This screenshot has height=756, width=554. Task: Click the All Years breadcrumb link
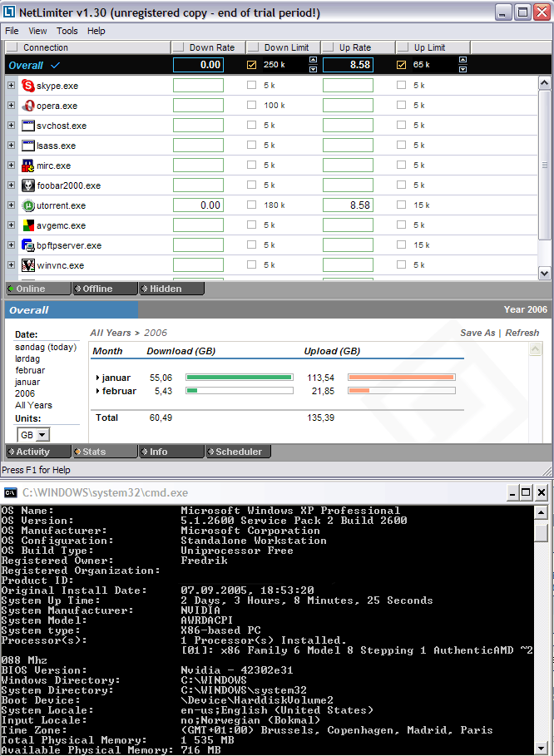coord(111,333)
